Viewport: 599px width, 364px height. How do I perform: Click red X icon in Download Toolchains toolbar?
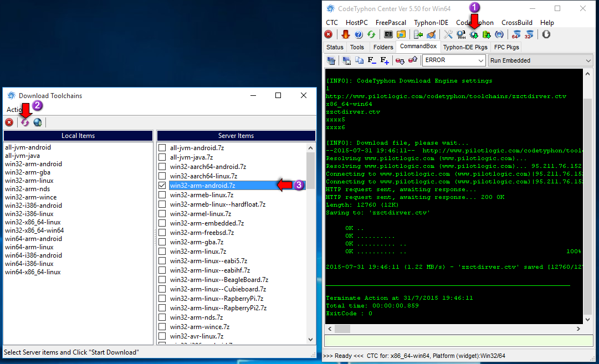pos(9,122)
